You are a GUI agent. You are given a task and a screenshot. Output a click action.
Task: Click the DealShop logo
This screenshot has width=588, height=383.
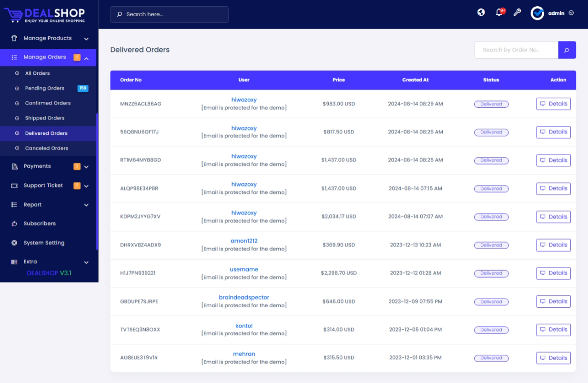[x=45, y=14]
